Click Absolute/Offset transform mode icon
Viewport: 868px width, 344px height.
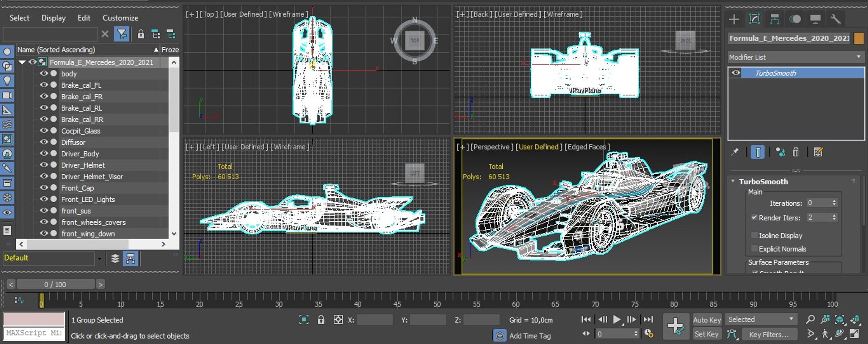tap(338, 320)
